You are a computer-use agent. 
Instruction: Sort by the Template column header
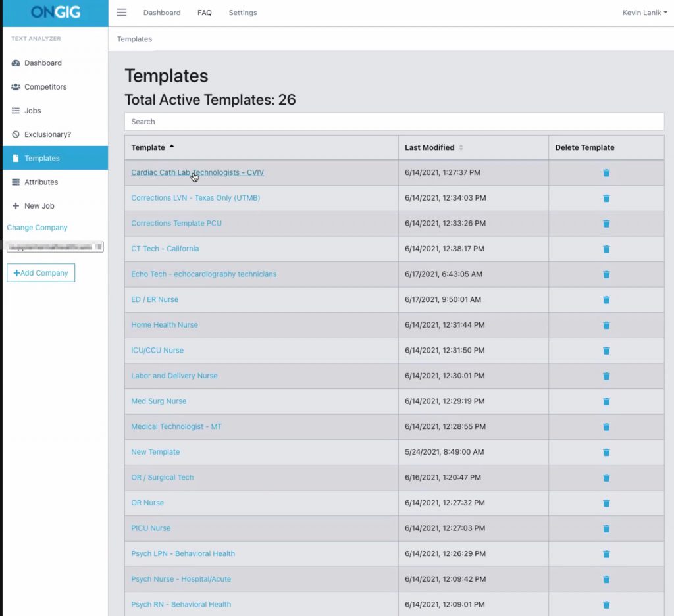click(261, 147)
